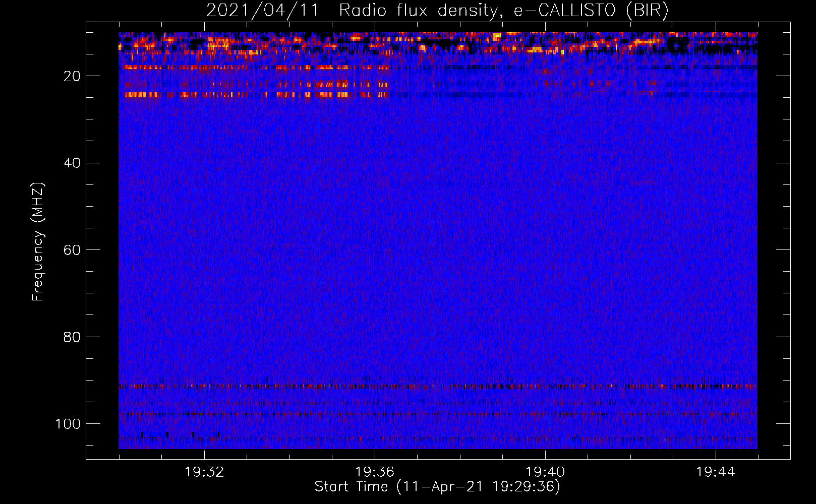Click the 80 frequency tick label
The image size is (816, 504).
point(72,337)
